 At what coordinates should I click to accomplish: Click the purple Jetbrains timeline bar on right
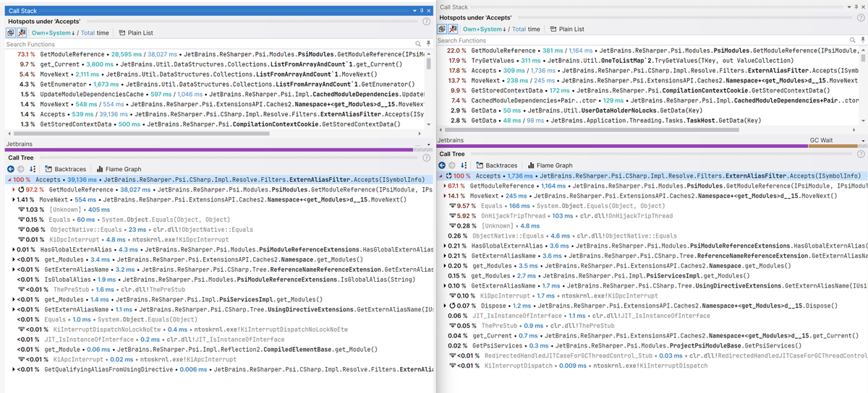coord(622,146)
